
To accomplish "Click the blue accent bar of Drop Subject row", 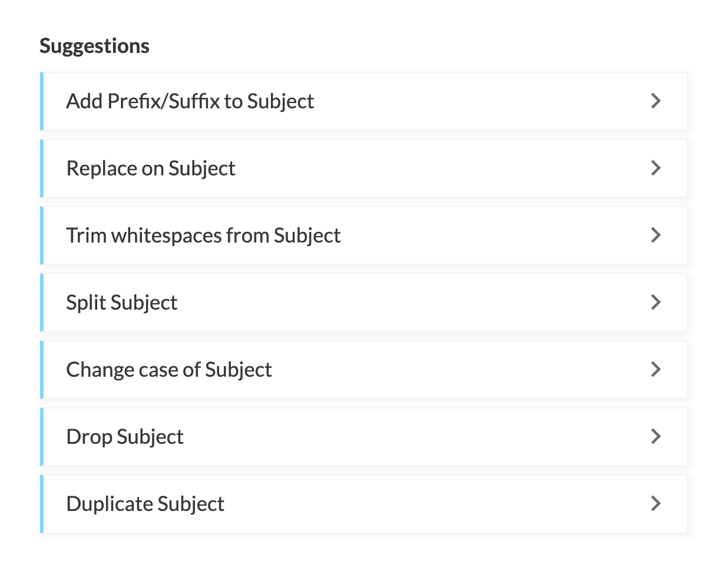I will tap(42, 437).
